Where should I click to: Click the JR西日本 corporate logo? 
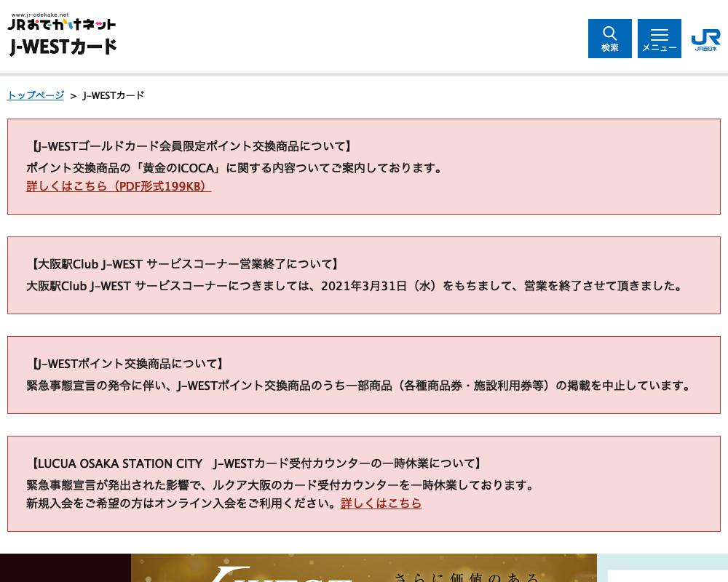pyautogui.click(x=705, y=40)
